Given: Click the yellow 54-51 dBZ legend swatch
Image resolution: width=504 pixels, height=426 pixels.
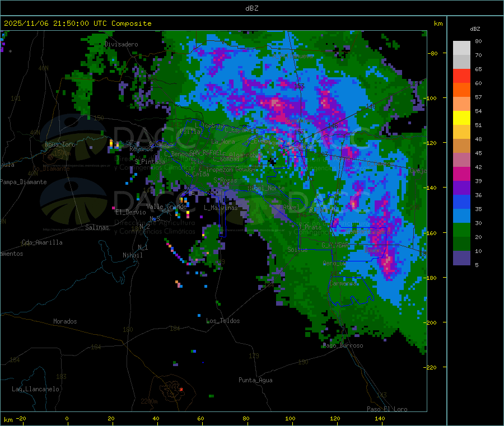Looking at the screenshot, I should pyautogui.click(x=461, y=118).
